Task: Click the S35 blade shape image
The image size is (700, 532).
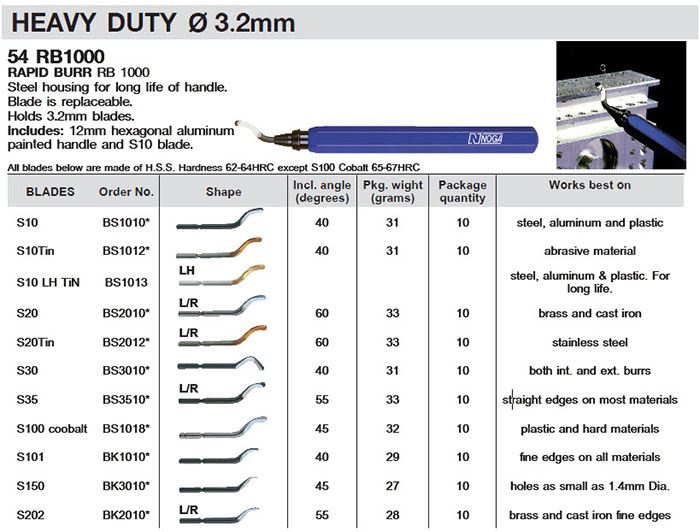Action: coord(222,394)
